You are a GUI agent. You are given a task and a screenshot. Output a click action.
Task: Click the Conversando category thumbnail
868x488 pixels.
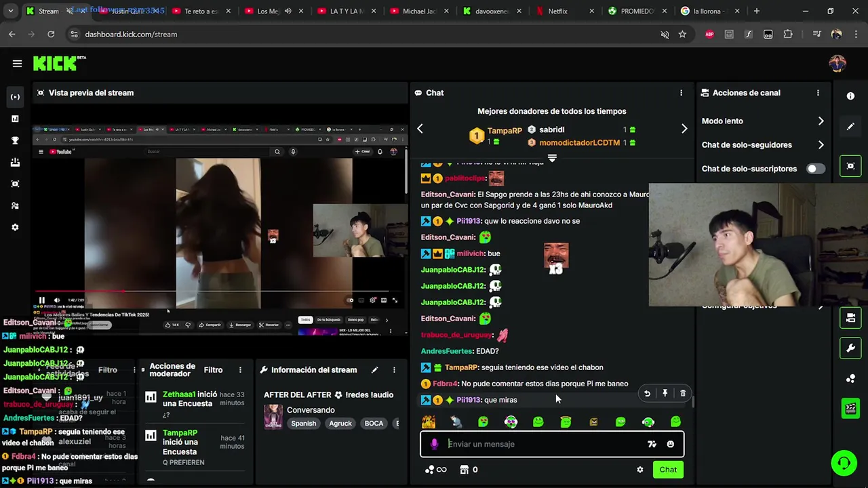tap(273, 416)
